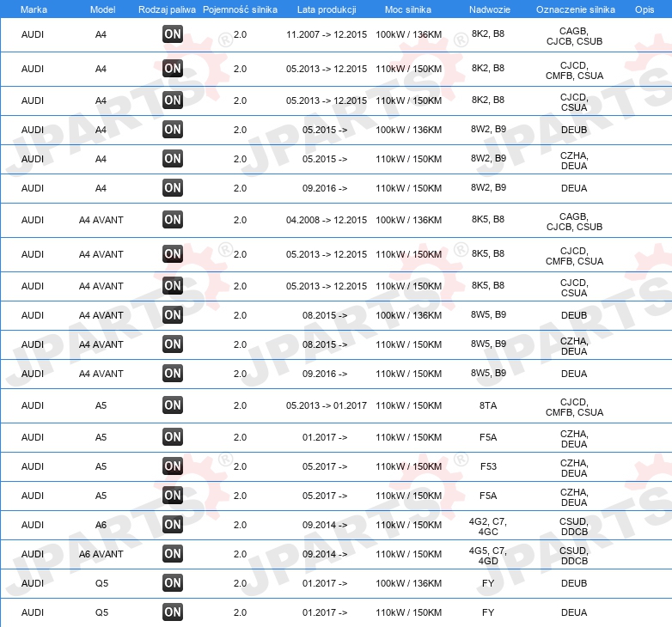Viewport: 672px width, 627px height.
Task: Click the Rodzaj paliwa column header
Action: pyautogui.click(x=167, y=9)
